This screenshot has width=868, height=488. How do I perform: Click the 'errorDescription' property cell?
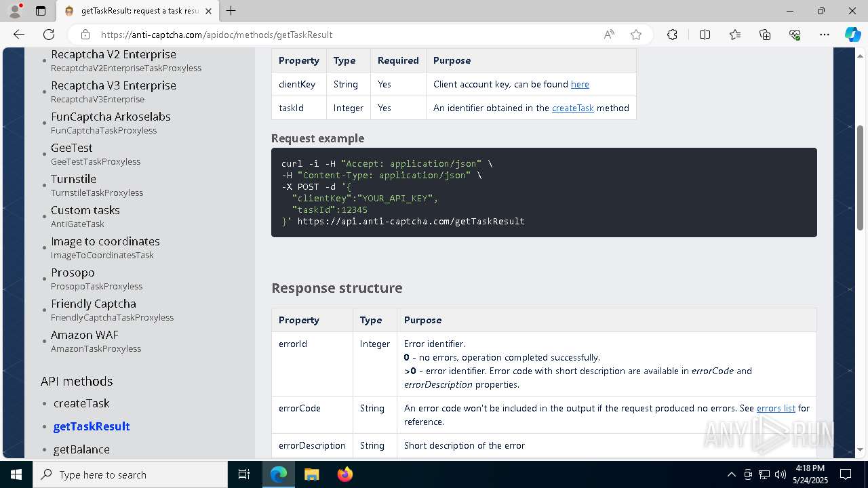click(x=312, y=445)
